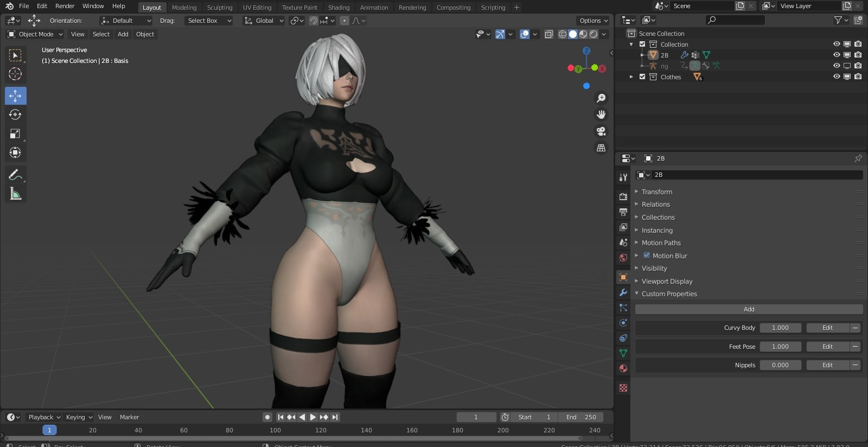
Task: Uncheck the Collection checkbox in outliner
Action: coord(642,44)
